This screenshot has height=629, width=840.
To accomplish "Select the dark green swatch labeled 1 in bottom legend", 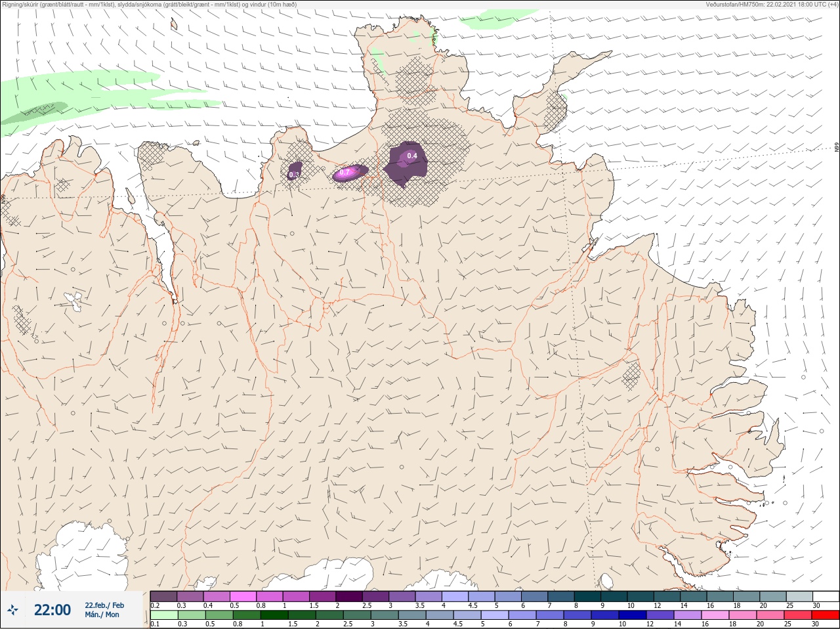I will tap(274, 615).
